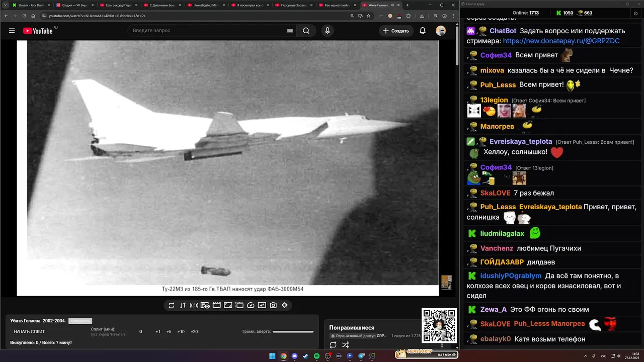
Task: Open the donatepay.ru link in chat
Action: tap(561, 41)
